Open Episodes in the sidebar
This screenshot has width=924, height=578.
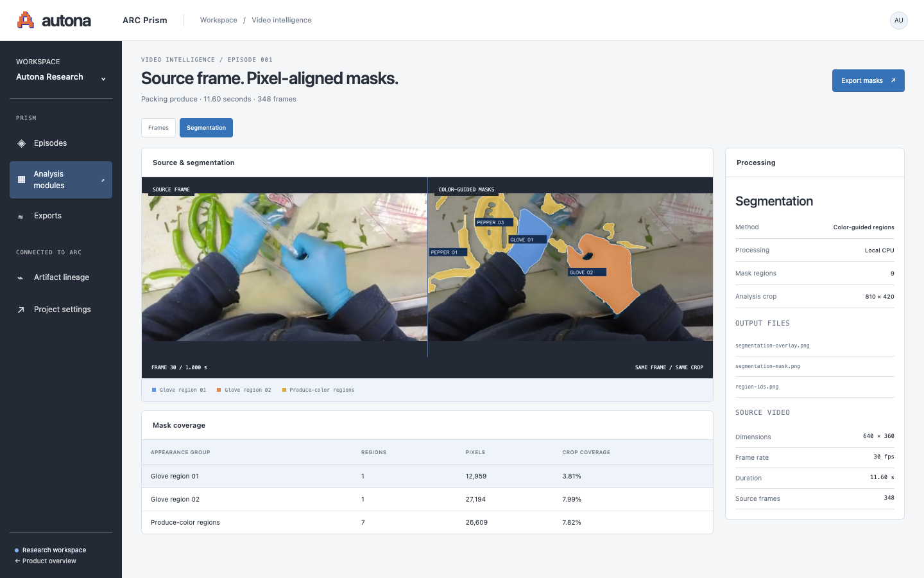click(x=61, y=143)
